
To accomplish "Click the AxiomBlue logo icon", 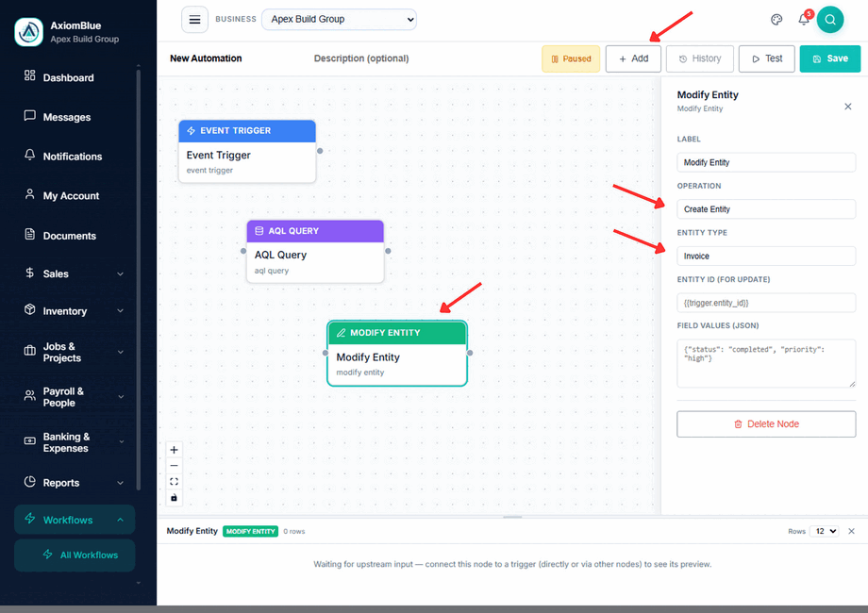I will tap(29, 32).
